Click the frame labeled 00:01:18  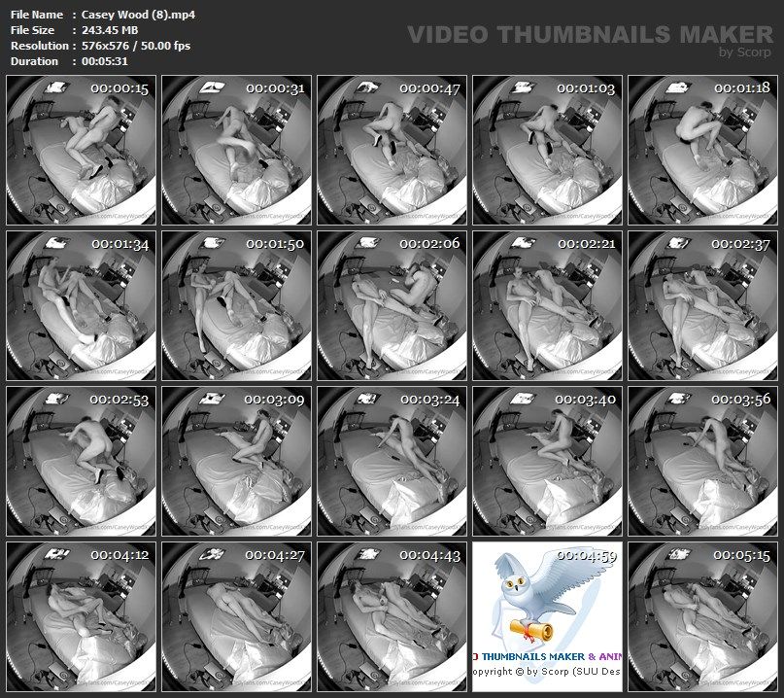[x=703, y=150]
